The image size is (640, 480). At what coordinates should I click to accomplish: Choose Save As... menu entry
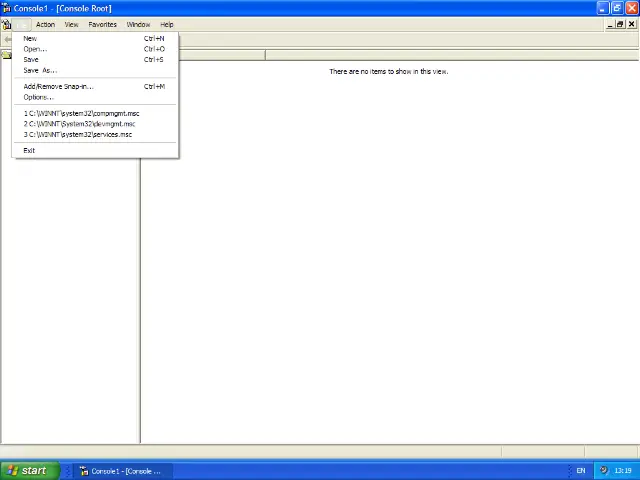pyautogui.click(x=40, y=70)
